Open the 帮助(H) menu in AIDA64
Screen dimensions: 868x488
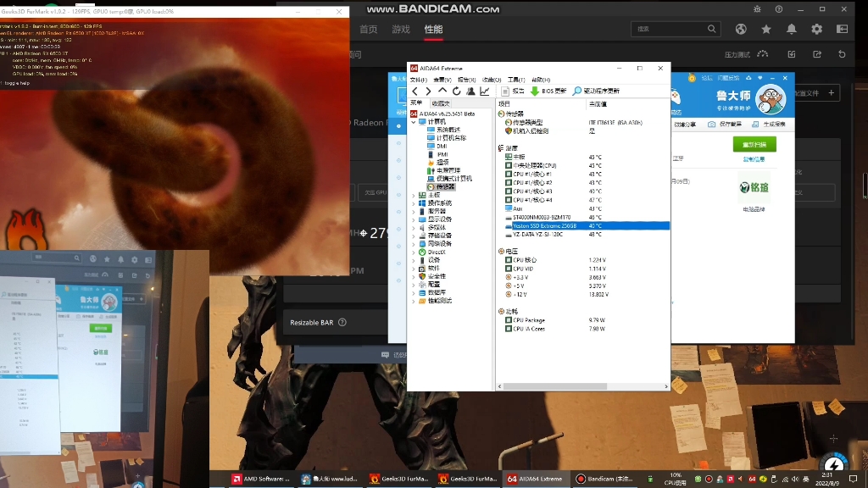541,80
